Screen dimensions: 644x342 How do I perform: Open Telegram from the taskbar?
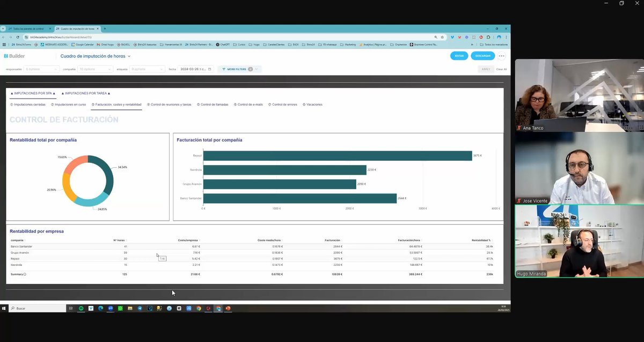point(140,308)
